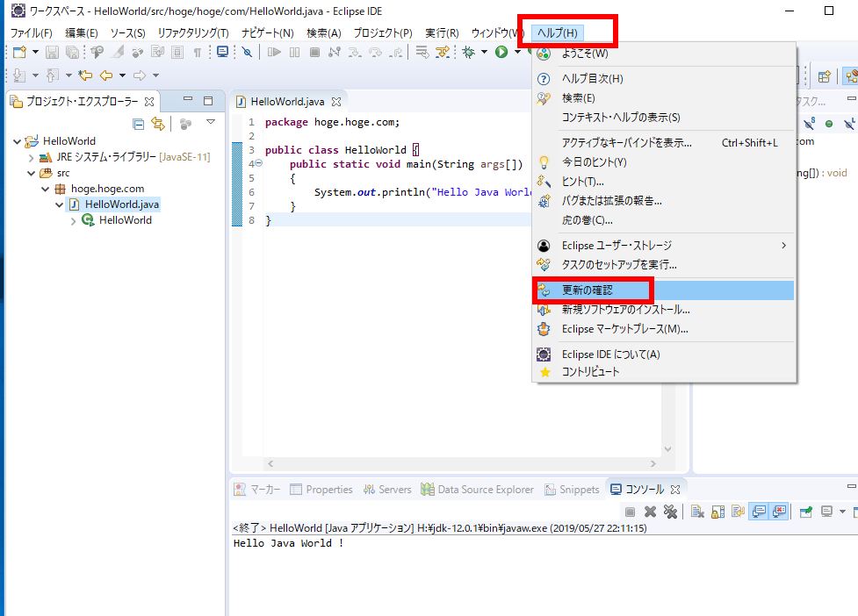Click the Debug bug icon
The image size is (858, 616).
[x=468, y=52]
